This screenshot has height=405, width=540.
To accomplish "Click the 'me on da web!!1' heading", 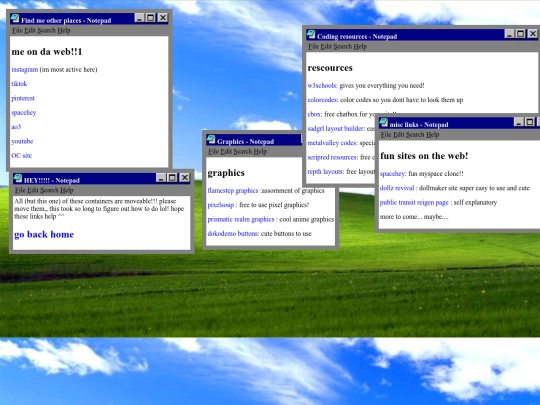I will click(47, 52).
